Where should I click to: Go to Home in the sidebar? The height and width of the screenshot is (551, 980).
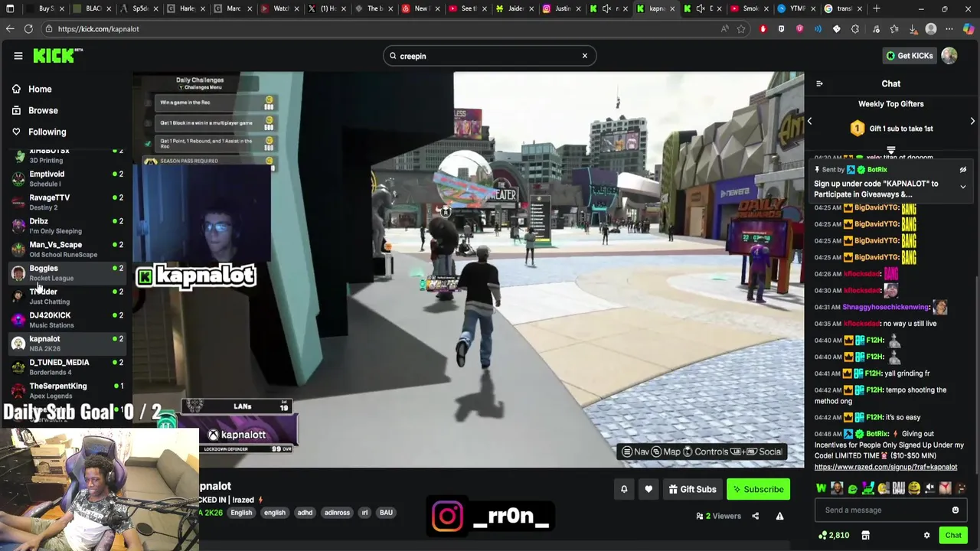tap(40, 89)
